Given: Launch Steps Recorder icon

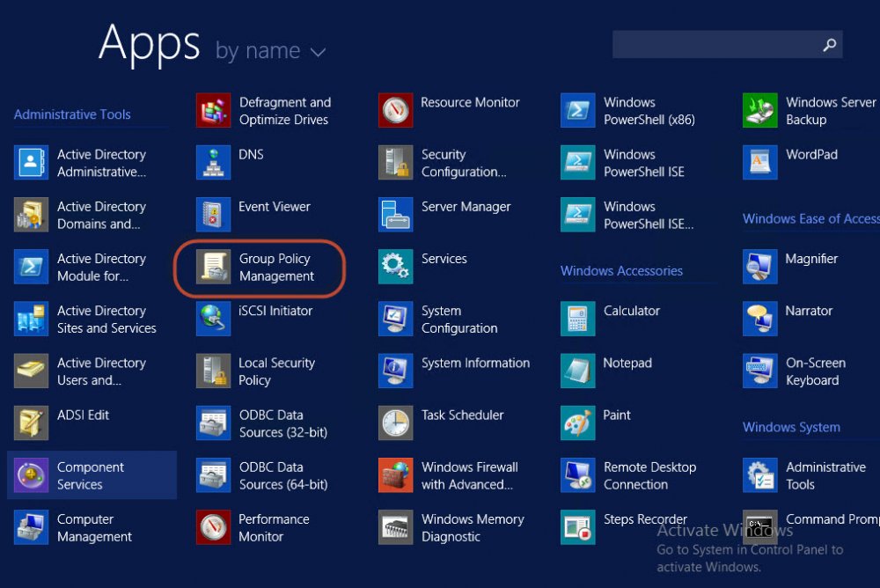Looking at the screenshot, I should coord(577,527).
